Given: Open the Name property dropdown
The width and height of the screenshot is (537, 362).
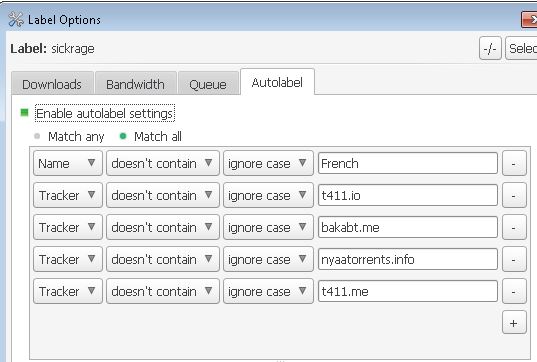Looking at the screenshot, I should [x=68, y=163].
